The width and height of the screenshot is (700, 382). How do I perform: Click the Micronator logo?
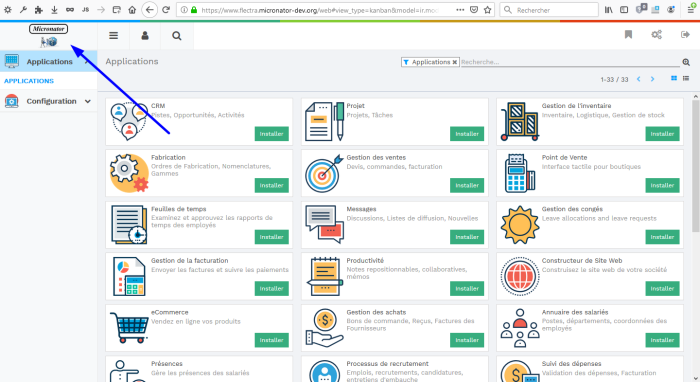coord(49,36)
